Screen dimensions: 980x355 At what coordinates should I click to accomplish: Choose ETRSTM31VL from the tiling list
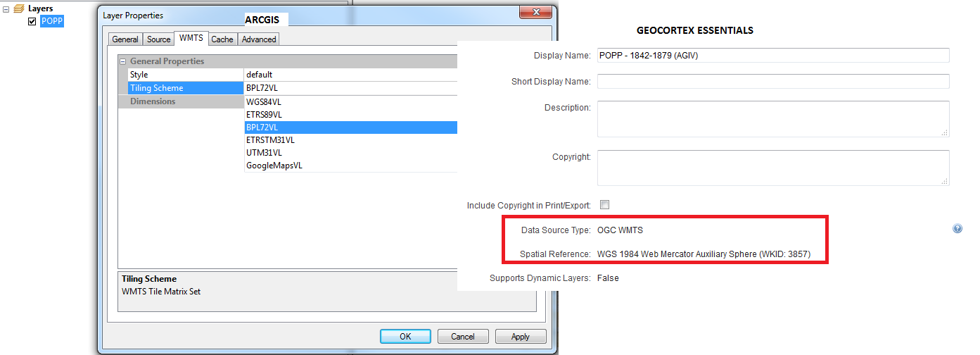350,140
